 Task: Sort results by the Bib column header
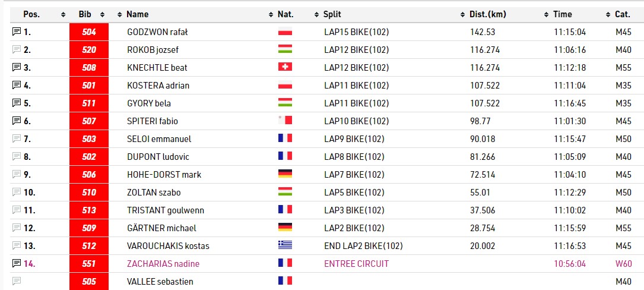(x=85, y=14)
